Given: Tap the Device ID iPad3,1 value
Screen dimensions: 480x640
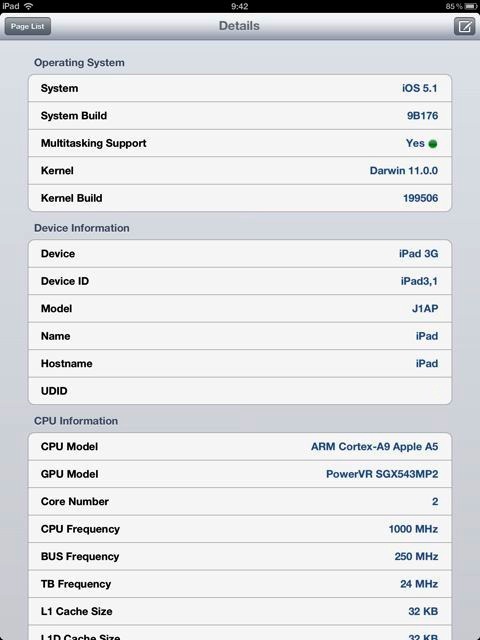Looking at the screenshot, I should (419, 281).
